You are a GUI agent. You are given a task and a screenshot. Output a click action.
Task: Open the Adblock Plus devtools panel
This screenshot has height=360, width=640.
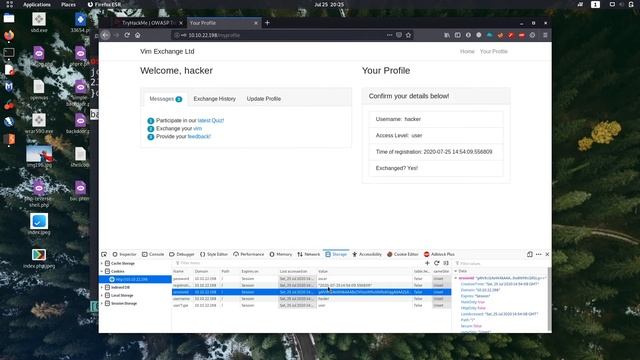[439, 254]
